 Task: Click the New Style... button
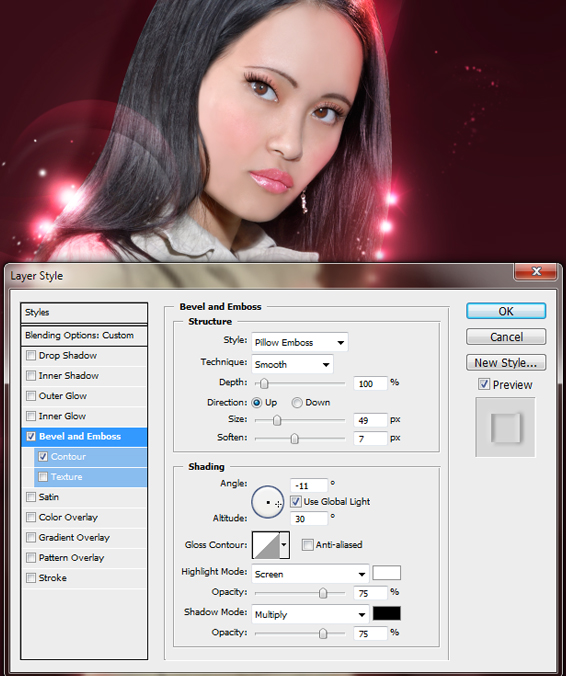tap(506, 363)
